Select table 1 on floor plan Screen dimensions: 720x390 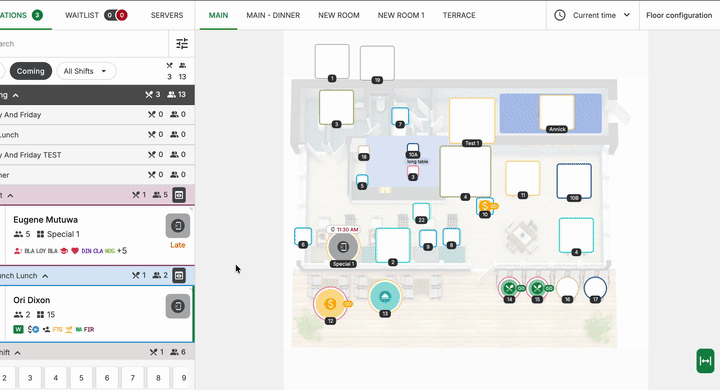pos(332,61)
